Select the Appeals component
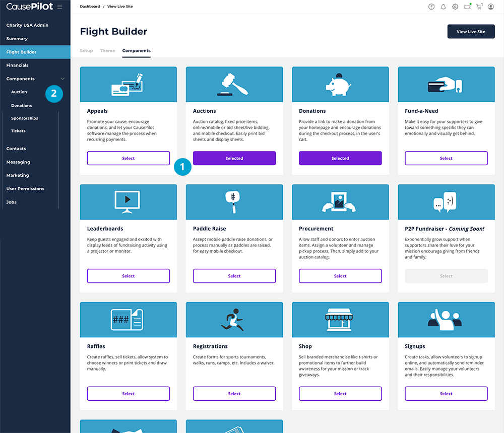This screenshot has height=433, width=504. (x=128, y=159)
